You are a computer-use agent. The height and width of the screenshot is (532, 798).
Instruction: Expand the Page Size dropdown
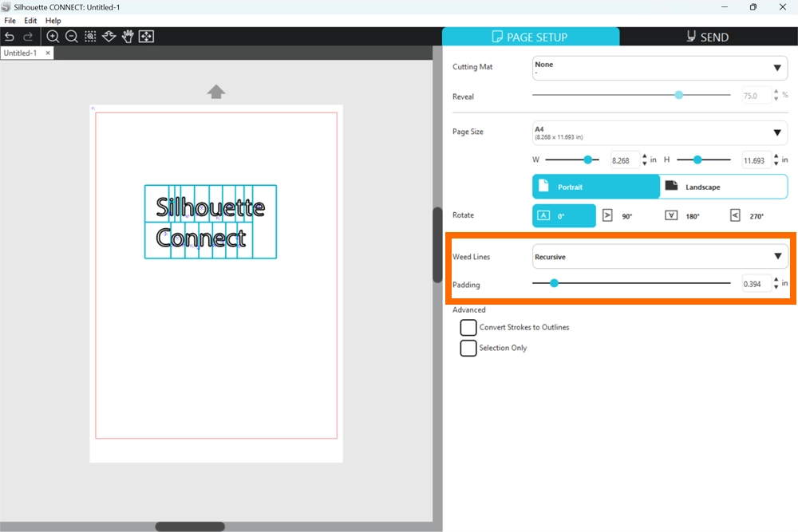point(659,132)
